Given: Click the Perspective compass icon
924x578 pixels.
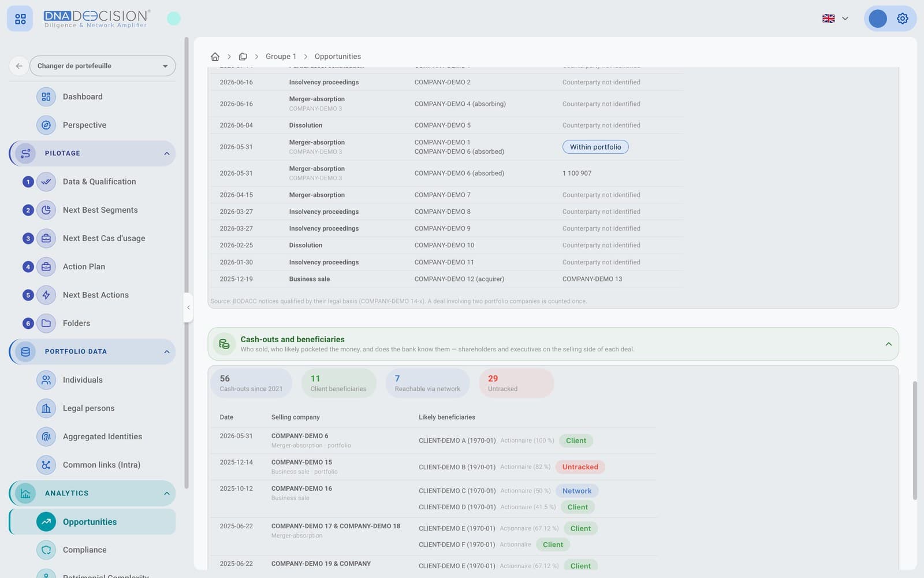Looking at the screenshot, I should (x=46, y=125).
